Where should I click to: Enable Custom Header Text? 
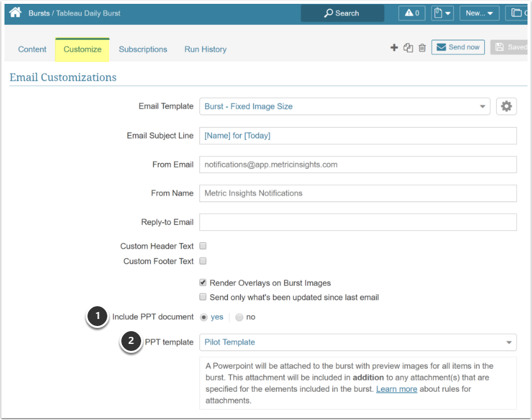202,245
